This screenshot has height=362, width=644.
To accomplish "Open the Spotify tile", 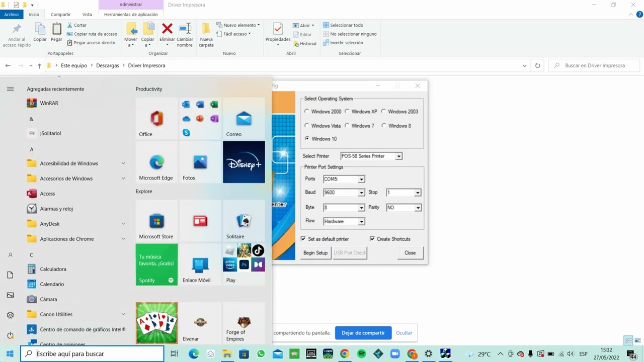I will (156, 264).
